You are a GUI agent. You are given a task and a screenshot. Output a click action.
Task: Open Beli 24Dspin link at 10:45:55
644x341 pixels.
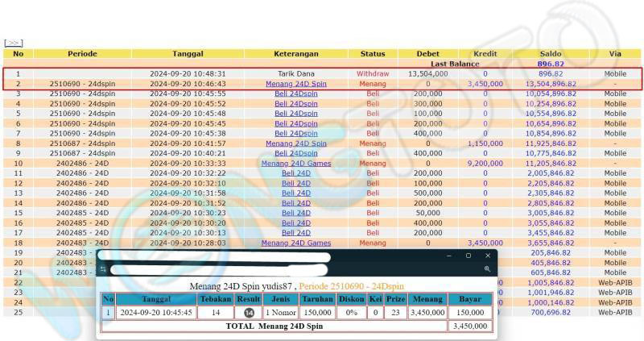click(x=295, y=94)
